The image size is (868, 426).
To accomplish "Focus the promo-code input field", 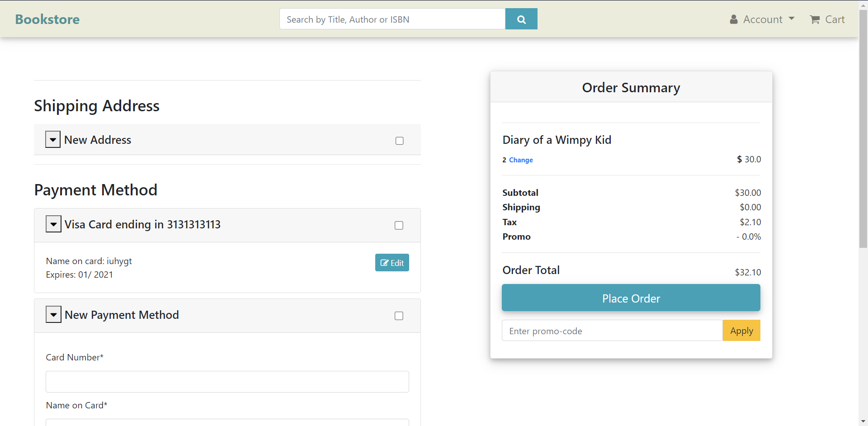I will pos(612,331).
